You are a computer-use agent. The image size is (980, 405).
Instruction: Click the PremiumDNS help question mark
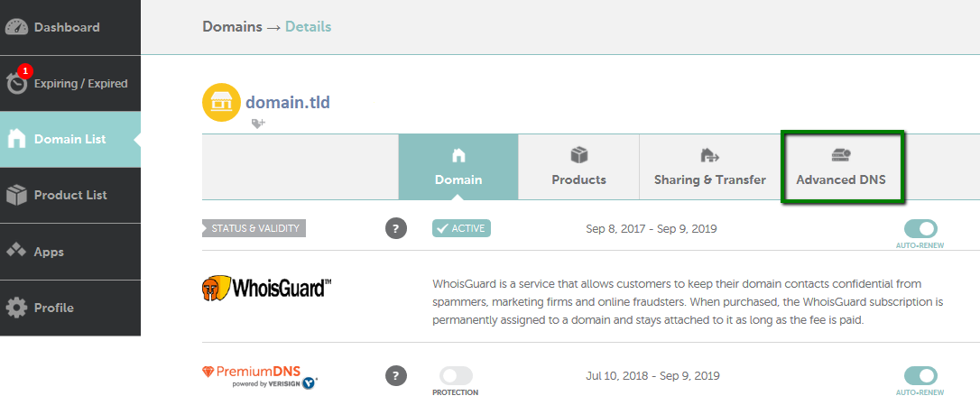tap(395, 375)
